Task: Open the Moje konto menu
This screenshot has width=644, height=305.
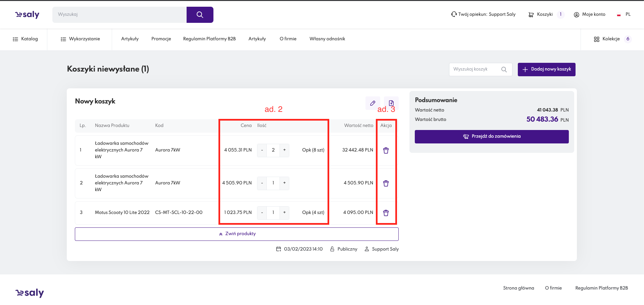Action: point(590,14)
